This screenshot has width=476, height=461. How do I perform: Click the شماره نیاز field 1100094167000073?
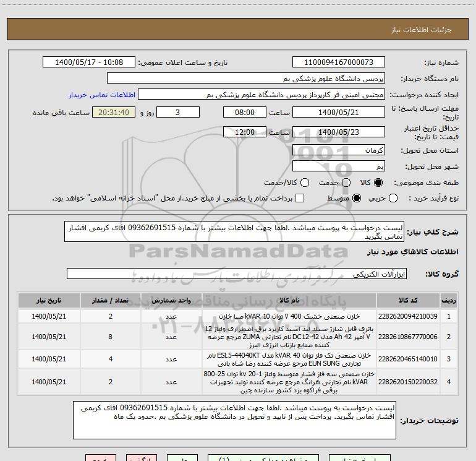click(339, 62)
